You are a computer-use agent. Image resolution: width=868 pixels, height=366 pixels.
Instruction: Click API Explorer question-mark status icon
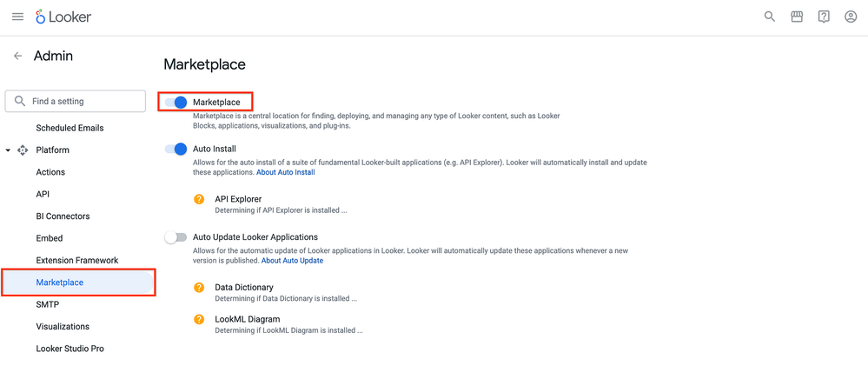pyautogui.click(x=199, y=199)
